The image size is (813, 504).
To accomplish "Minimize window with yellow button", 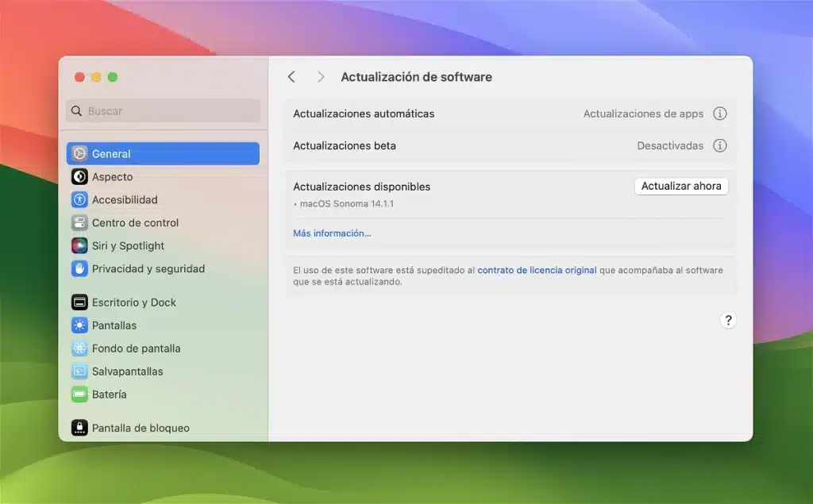I will (x=96, y=77).
